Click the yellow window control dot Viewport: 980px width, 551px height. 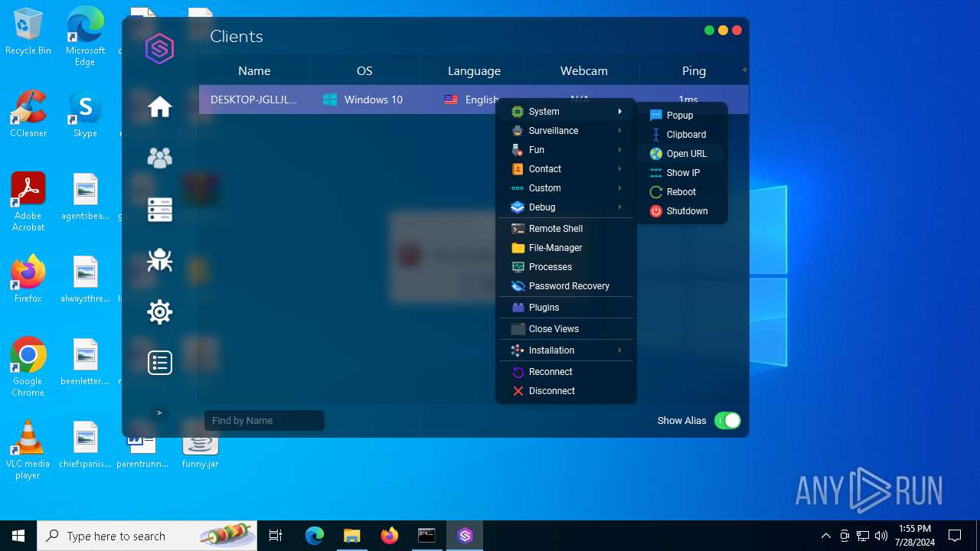tap(723, 31)
